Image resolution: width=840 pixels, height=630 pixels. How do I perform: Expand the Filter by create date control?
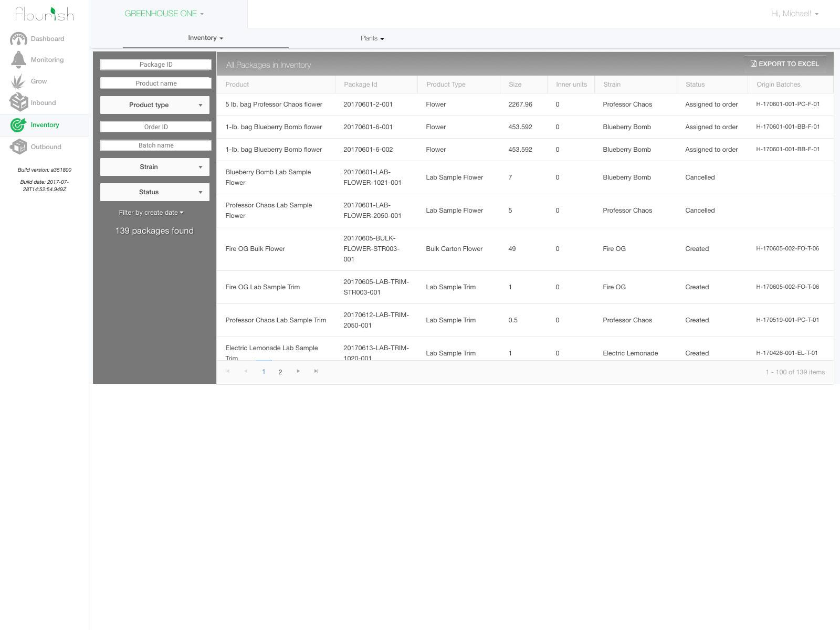(x=151, y=213)
